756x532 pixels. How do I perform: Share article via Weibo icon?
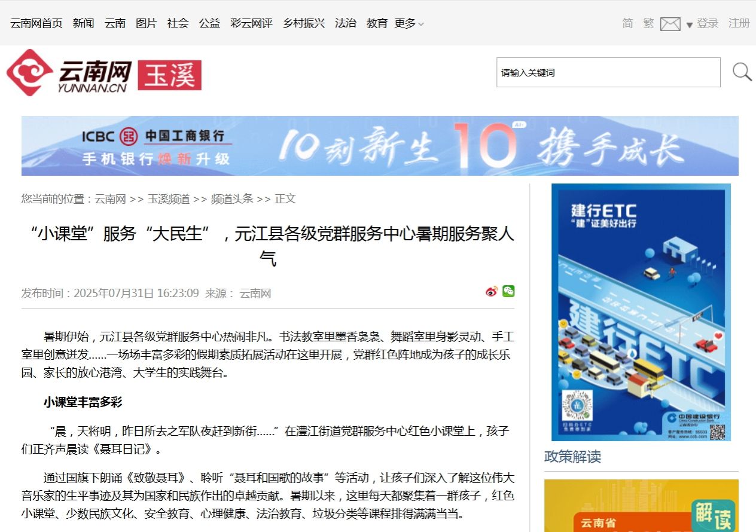492,292
